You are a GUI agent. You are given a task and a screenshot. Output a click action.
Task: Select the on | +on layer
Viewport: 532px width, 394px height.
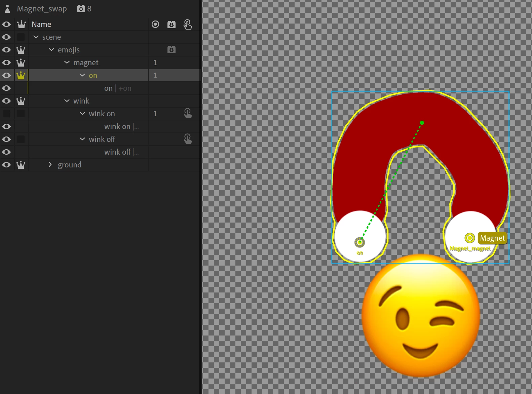(x=118, y=88)
